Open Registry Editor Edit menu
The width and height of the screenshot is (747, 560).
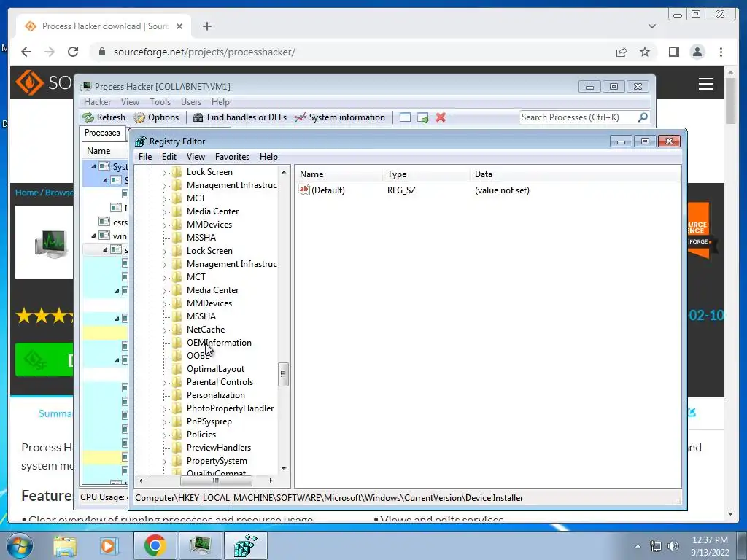tap(169, 157)
